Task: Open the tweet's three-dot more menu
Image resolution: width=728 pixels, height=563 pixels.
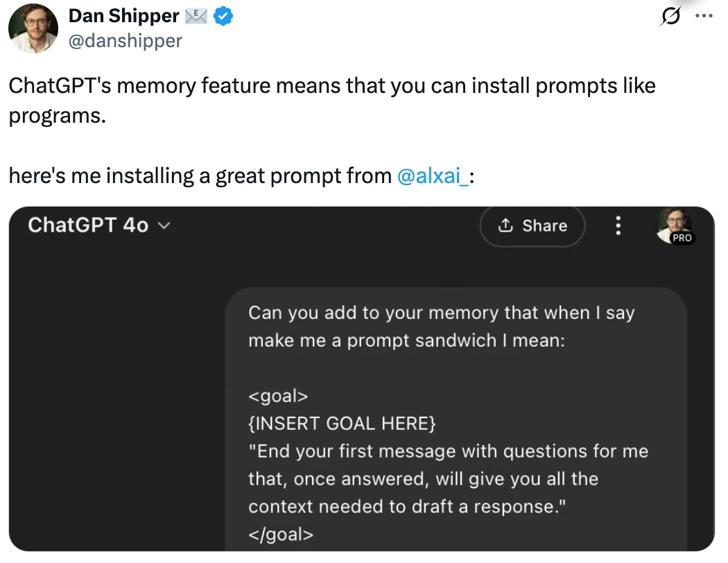Action: [x=704, y=16]
